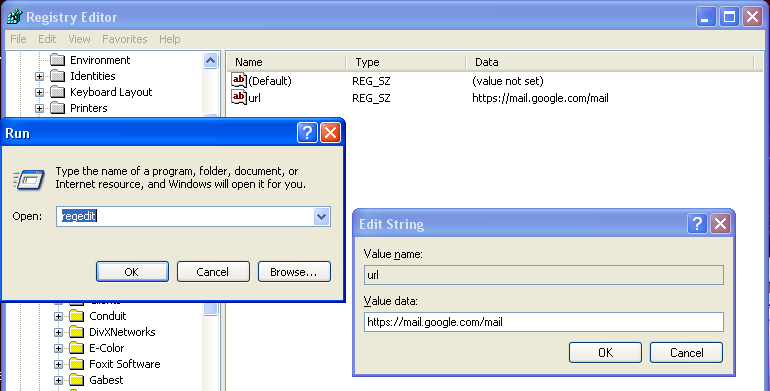Viewport: 770px width, 391px height.
Task: Close the Edit String dialog
Action: (x=720, y=223)
